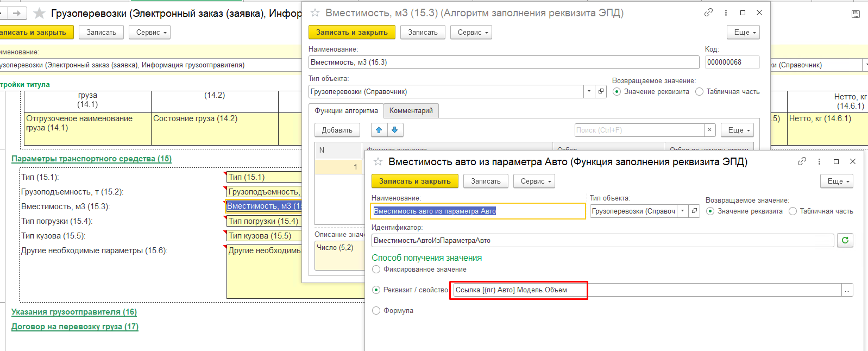Move function down with blue arrow
Viewport: 868px width, 351px height.
[x=395, y=130]
